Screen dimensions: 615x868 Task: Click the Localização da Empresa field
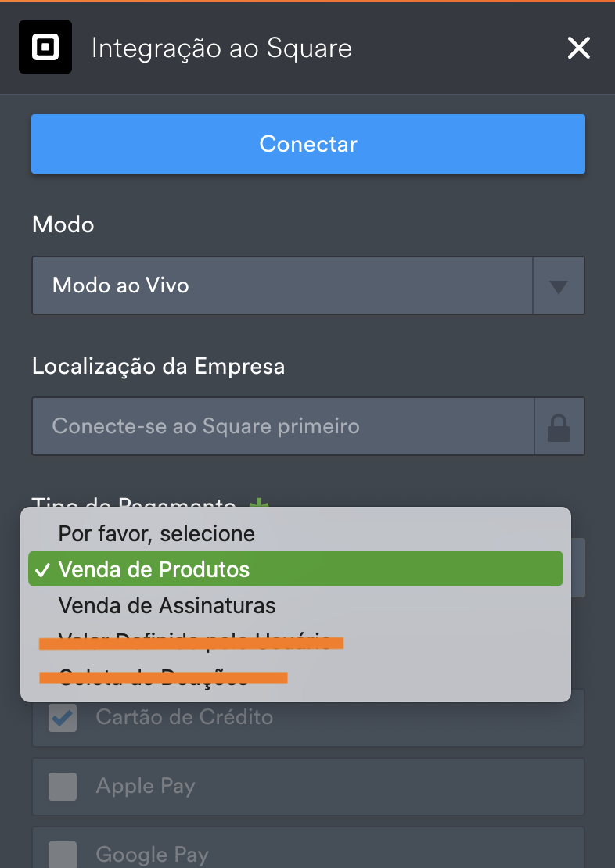[x=282, y=426]
